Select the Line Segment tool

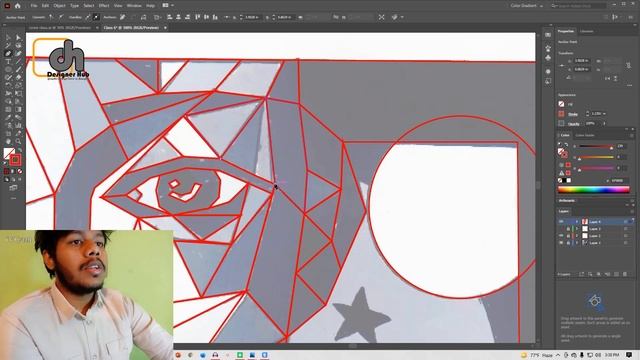pyautogui.click(x=18, y=62)
